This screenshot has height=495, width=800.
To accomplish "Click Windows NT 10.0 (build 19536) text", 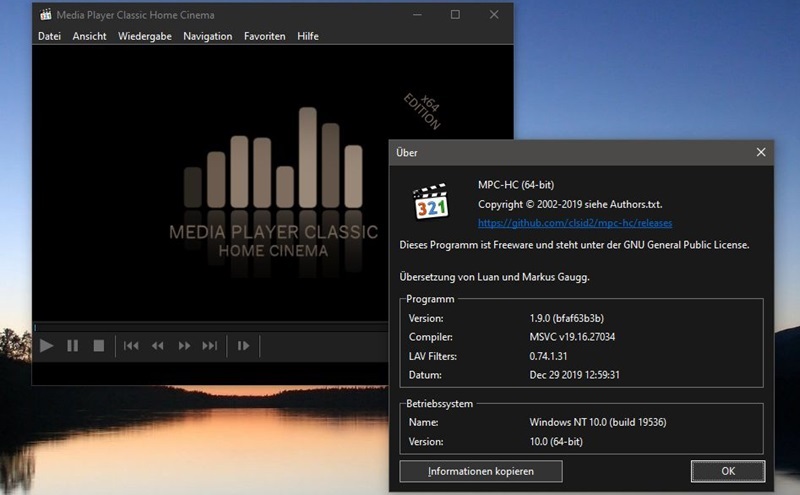I will pos(598,423).
